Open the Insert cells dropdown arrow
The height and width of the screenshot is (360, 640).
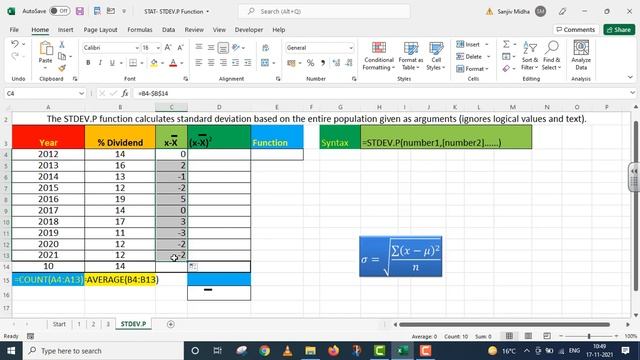pos(487,44)
